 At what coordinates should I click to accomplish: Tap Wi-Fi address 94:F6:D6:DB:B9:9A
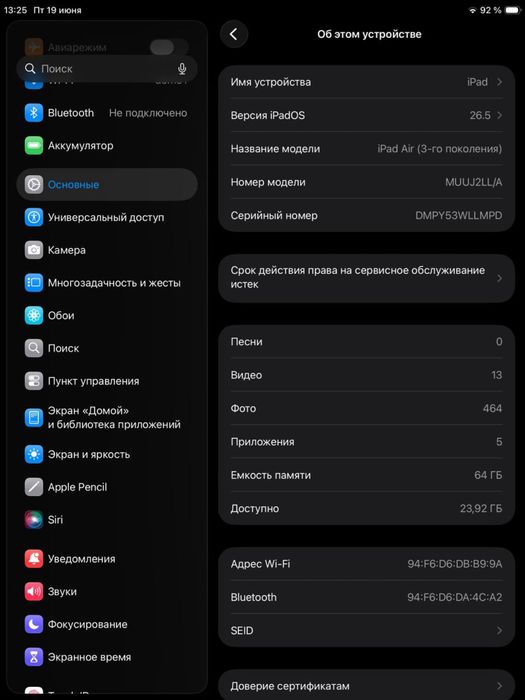click(x=454, y=564)
